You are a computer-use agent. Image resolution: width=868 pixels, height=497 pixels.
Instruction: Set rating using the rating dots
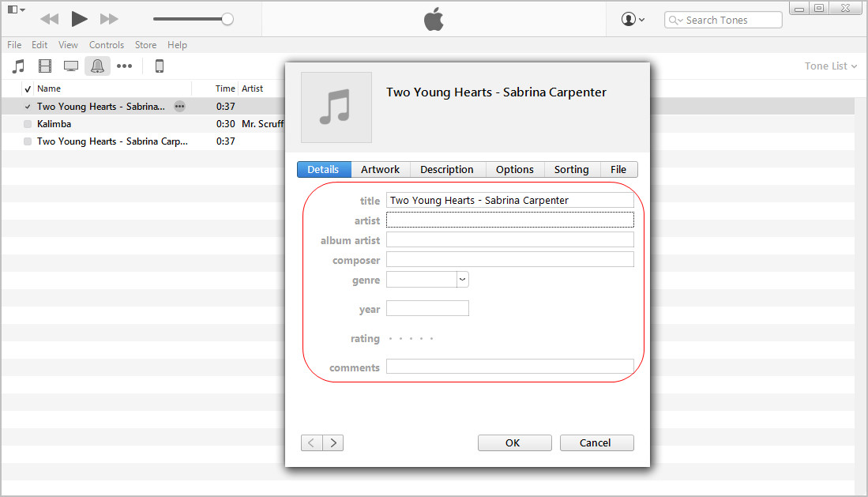click(x=411, y=338)
